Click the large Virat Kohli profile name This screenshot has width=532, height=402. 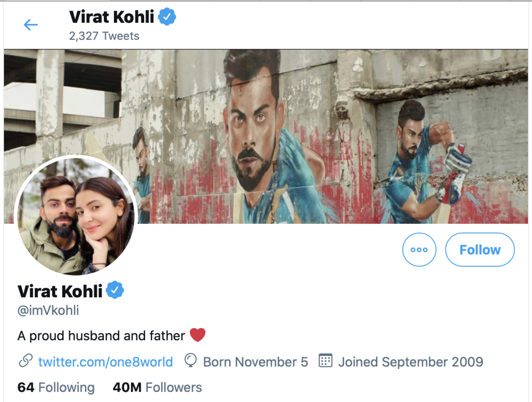60,291
